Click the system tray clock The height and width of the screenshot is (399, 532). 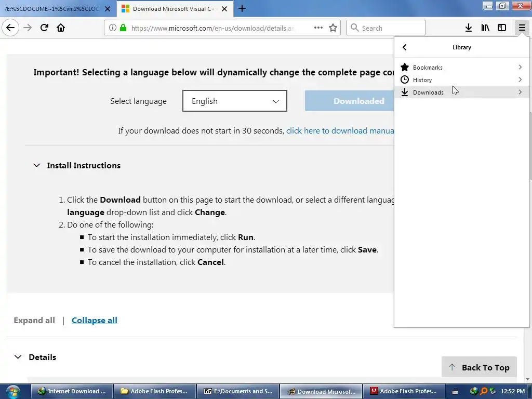pyautogui.click(x=513, y=391)
